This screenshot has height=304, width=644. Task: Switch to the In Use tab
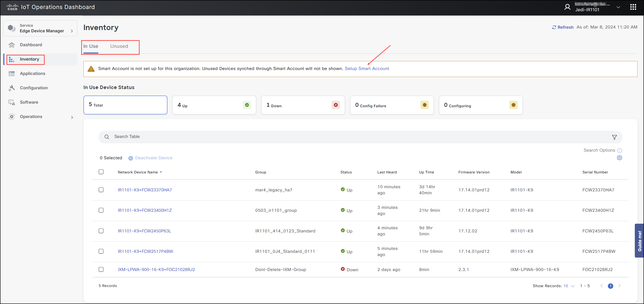(x=91, y=46)
